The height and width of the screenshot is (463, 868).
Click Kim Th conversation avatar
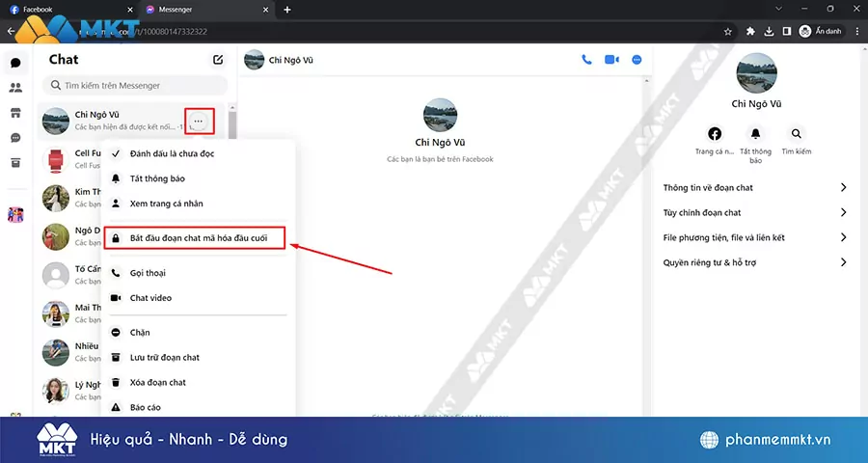(x=55, y=199)
